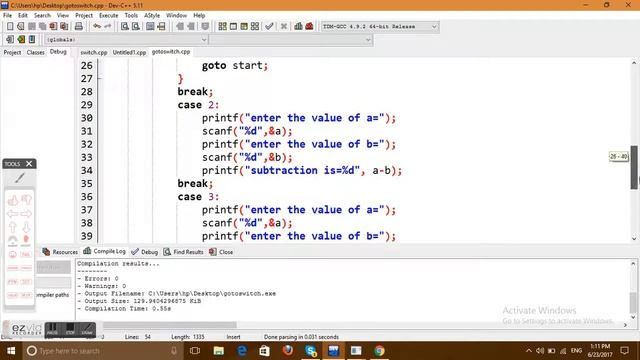
Task: Click the 'Done parsing in 0.031 seconds' status text
Action: tap(301, 337)
